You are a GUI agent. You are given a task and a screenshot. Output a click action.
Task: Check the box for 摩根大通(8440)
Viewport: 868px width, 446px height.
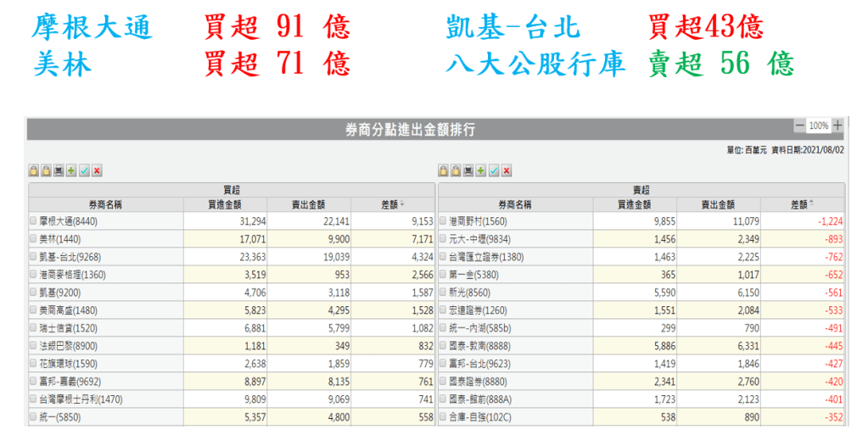tap(33, 221)
